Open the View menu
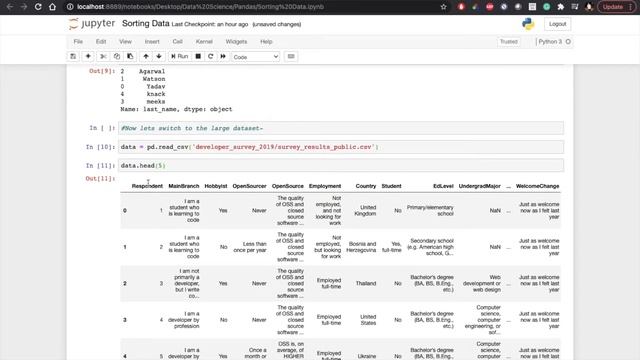Viewport: 640px width, 360px height. (x=125, y=42)
